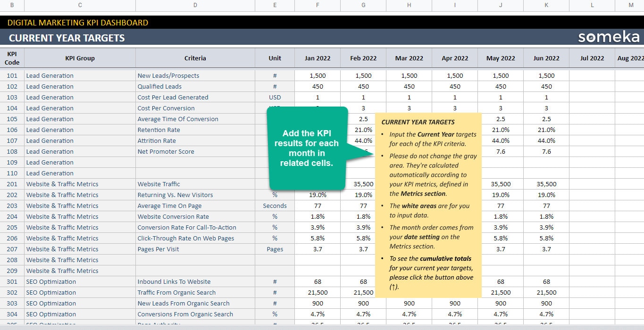The image size is (644, 330).
Task: Select the Website Traffic criteria cell
Action: [x=195, y=184]
